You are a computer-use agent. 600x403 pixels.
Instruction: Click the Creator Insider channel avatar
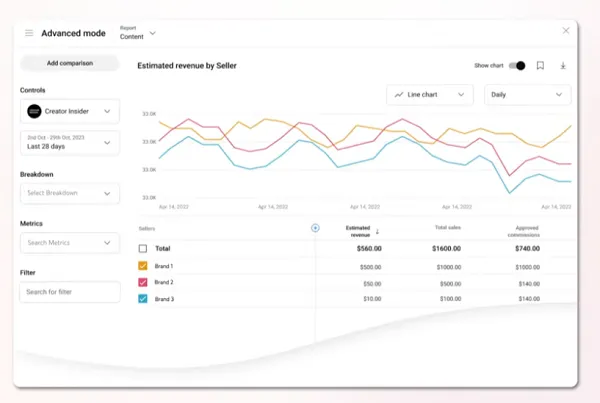34,111
